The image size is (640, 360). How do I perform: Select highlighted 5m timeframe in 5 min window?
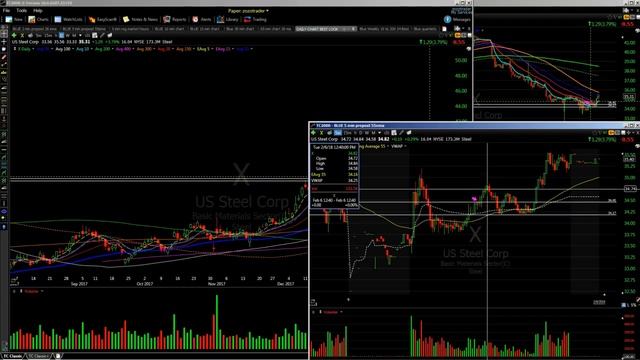click(338, 133)
